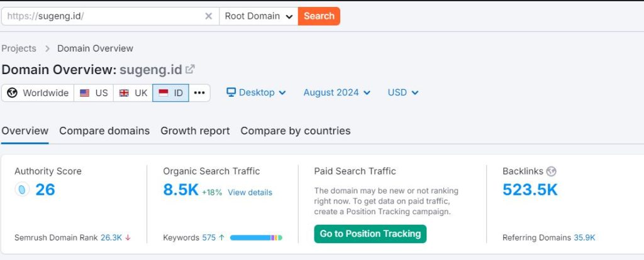Viewport: 644px width, 260px height.
Task: Click the +18% traffic change label
Action: coord(212,192)
